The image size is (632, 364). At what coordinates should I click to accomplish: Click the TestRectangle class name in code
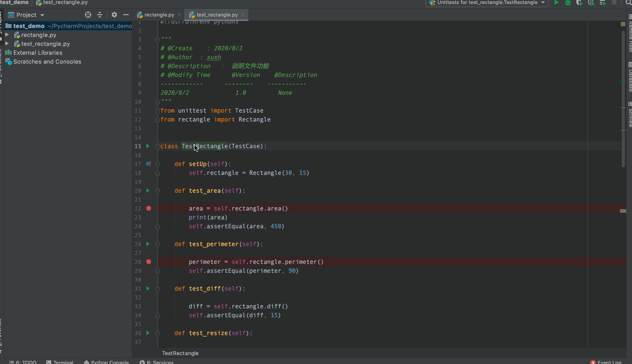coord(205,146)
